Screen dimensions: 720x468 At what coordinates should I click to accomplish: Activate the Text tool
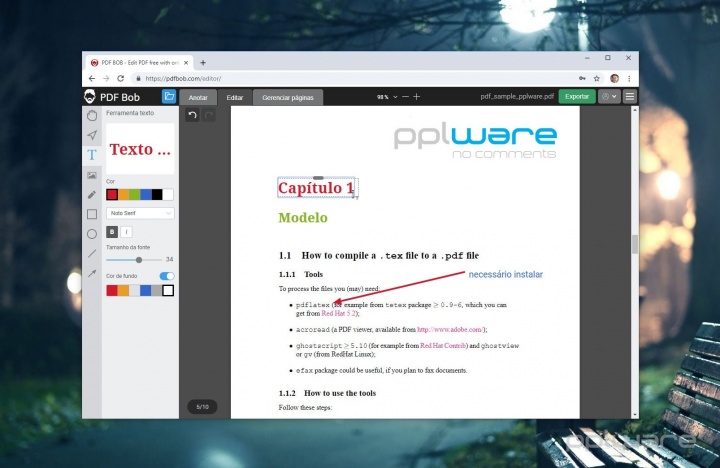92,155
